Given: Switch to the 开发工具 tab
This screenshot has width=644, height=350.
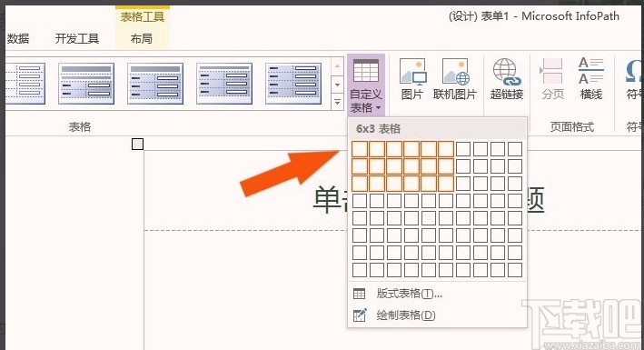Looking at the screenshot, I should click(77, 39).
